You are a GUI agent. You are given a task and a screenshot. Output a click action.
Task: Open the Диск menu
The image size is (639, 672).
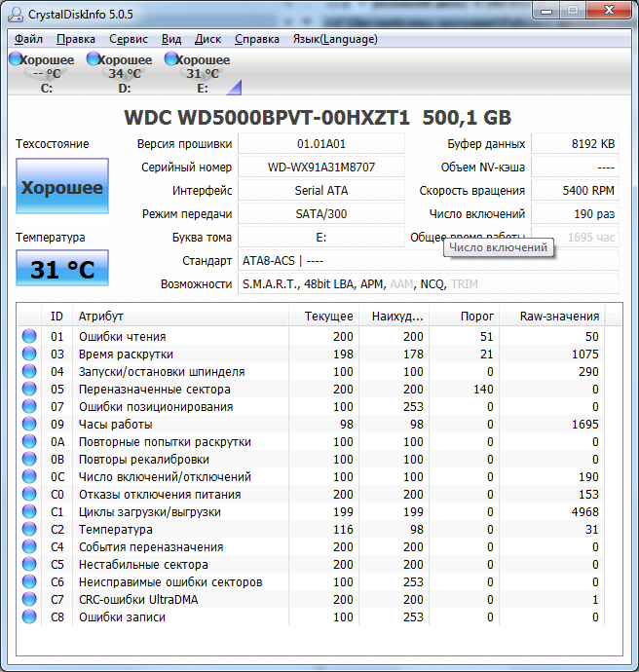point(207,39)
